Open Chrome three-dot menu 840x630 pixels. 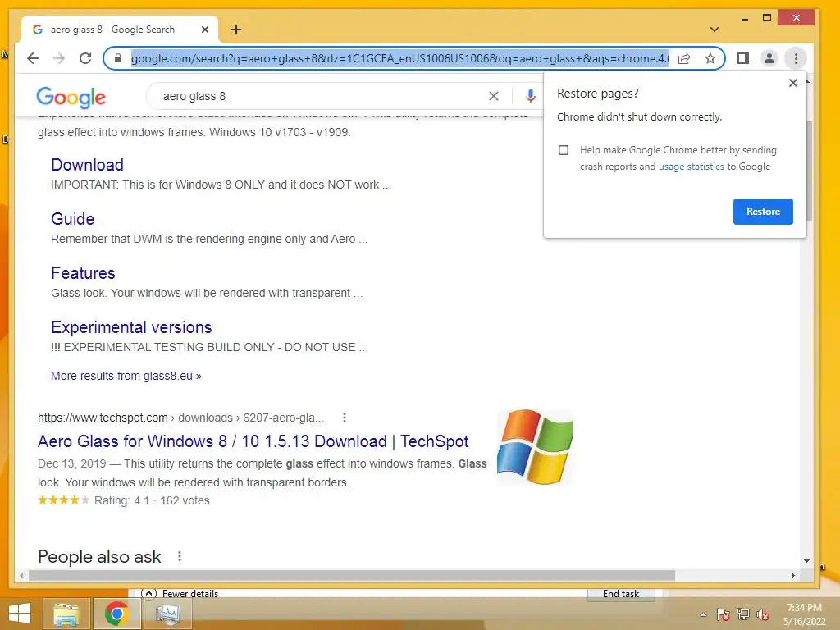pyautogui.click(x=796, y=58)
